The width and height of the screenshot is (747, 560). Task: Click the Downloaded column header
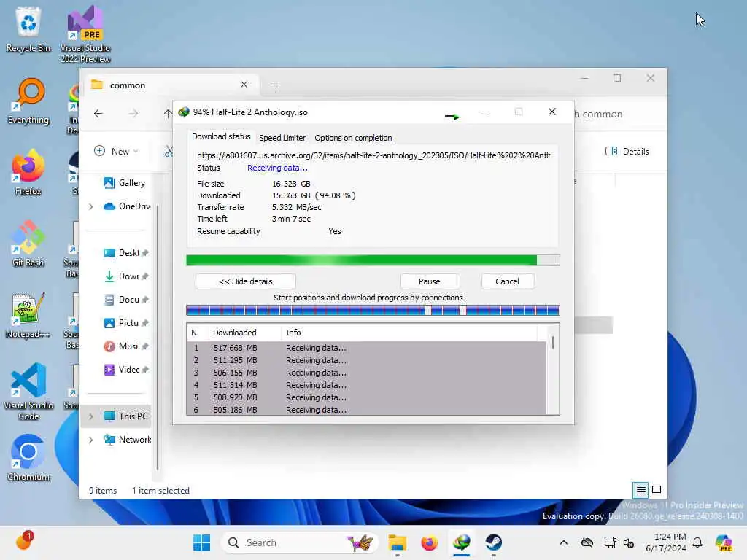pos(244,332)
